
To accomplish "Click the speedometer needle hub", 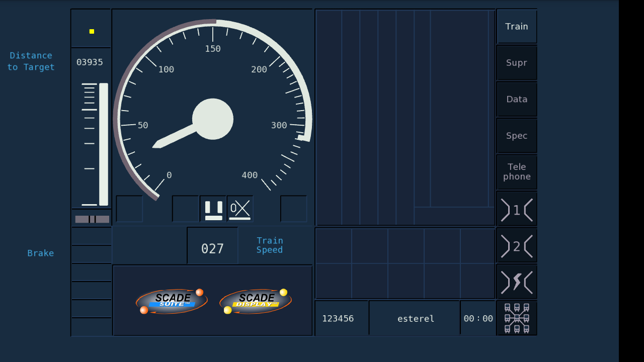I will (213, 119).
